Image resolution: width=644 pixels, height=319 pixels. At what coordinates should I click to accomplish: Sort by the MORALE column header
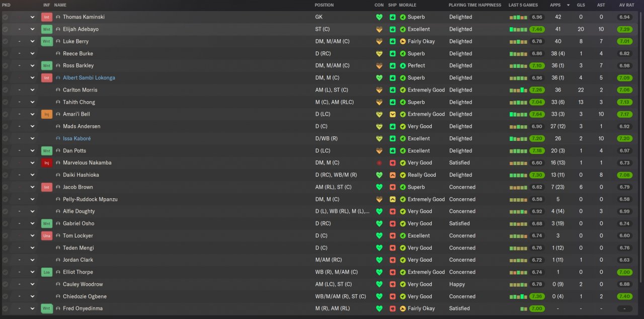tap(408, 5)
